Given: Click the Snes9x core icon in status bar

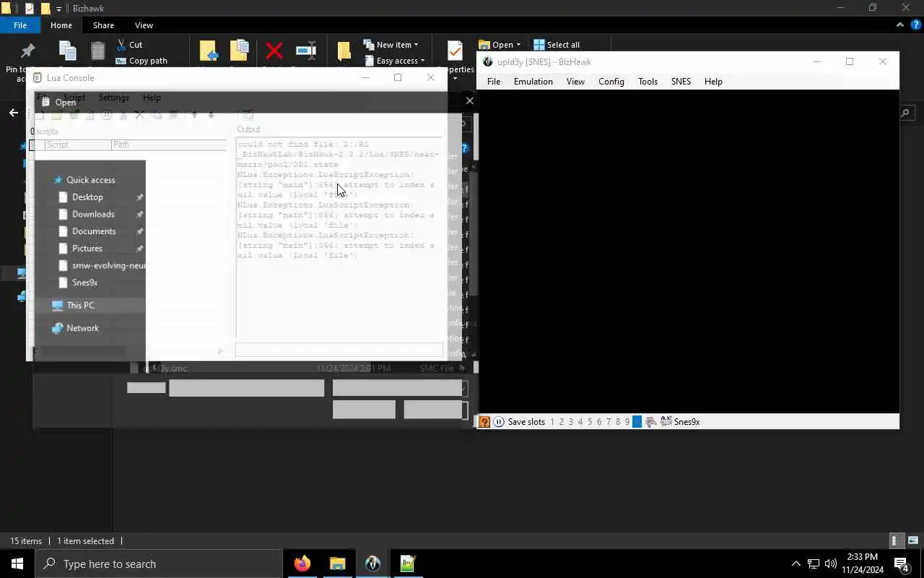Looking at the screenshot, I should pyautogui.click(x=666, y=421).
